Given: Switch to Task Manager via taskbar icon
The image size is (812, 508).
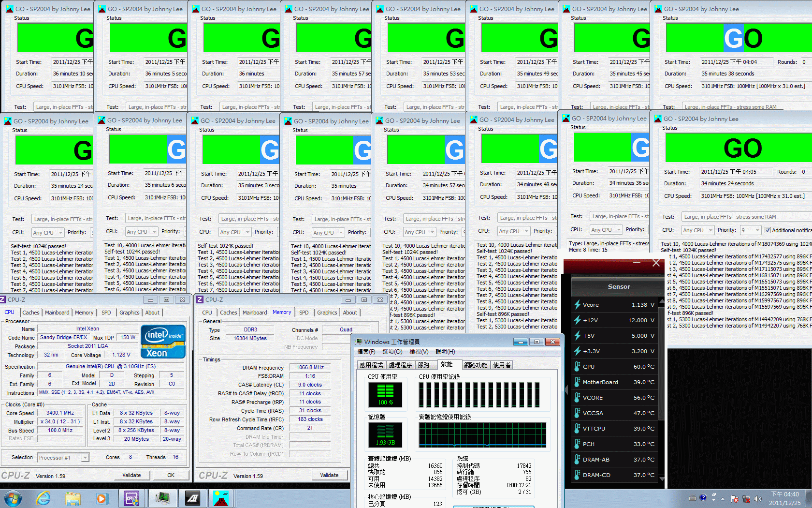Looking at the screenshot, I should [162, 498].
